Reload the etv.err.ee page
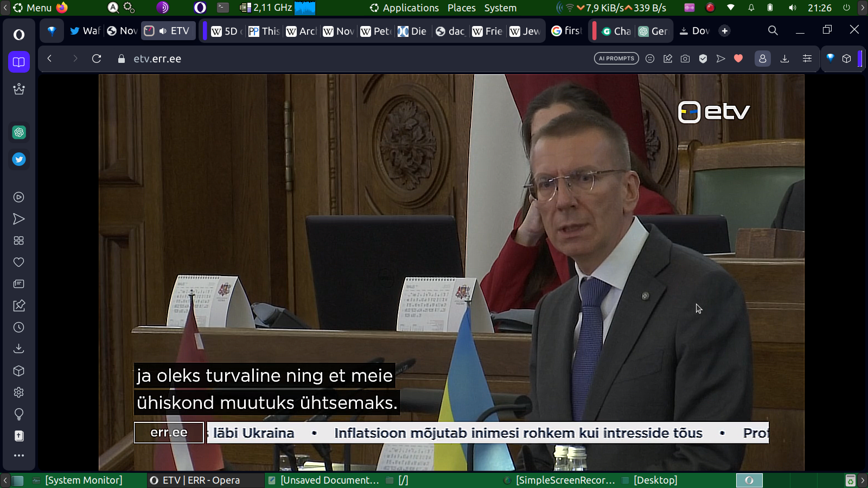The height and width of the screenshot is (488, 868). (x=97, y=59)
